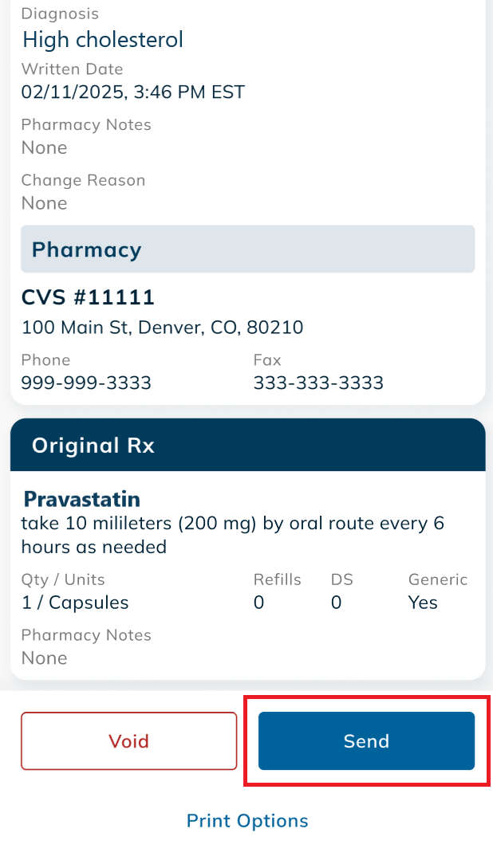The image size is (493, 868).
Task: Click the Diagnosis field label
Action: tap(60, 14)
